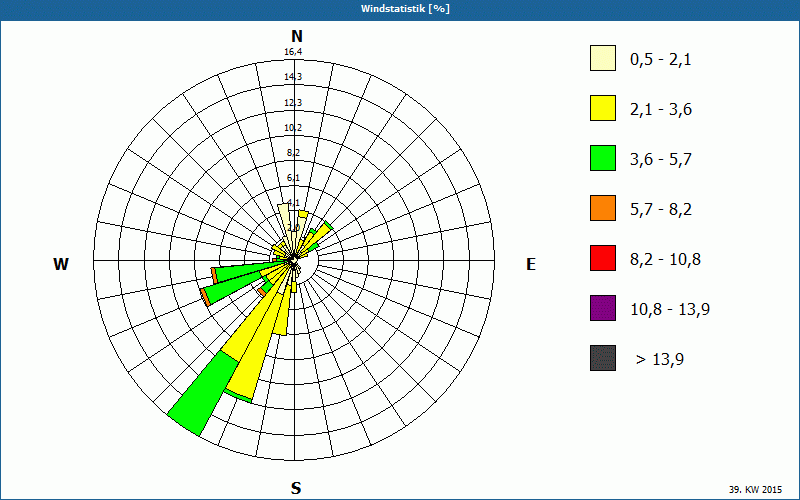Click the 6,1 axis value
This screenshot has width=800, height=500.
293,178
